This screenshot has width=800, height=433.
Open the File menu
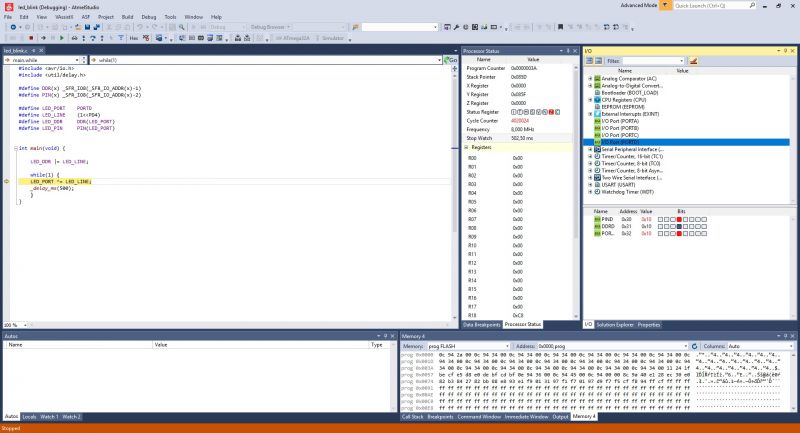point(8,17)
